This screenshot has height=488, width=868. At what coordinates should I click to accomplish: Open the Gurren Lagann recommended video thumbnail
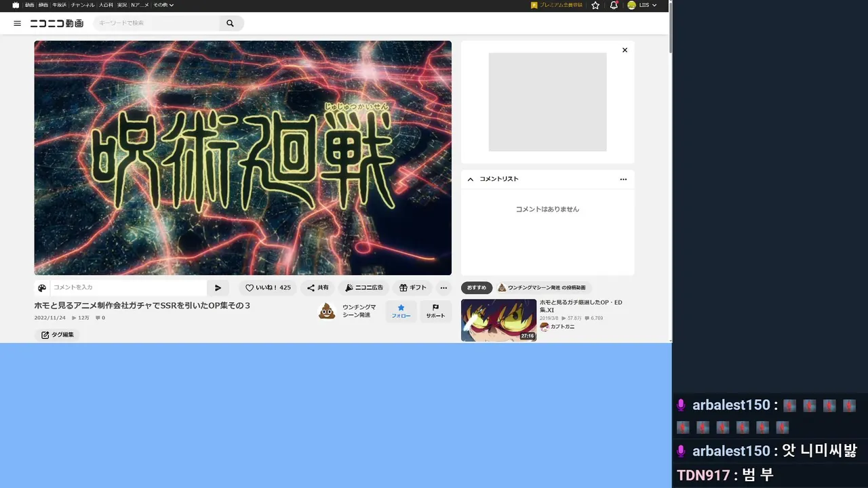(498, 320)
